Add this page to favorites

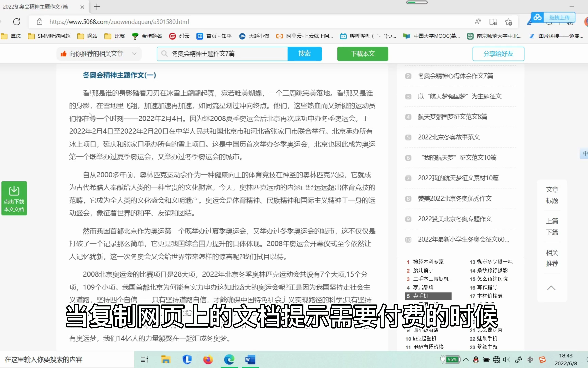[509, 22]
